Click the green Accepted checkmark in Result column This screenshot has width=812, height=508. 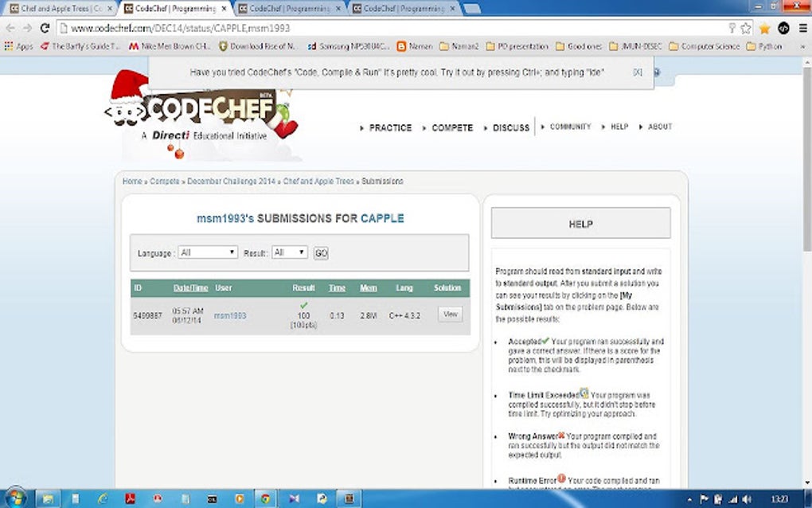303,304
